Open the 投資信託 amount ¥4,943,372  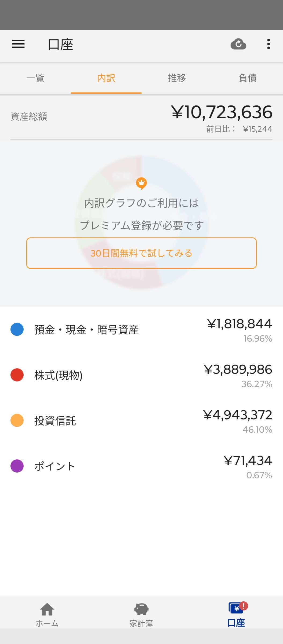tap(238, 415)
